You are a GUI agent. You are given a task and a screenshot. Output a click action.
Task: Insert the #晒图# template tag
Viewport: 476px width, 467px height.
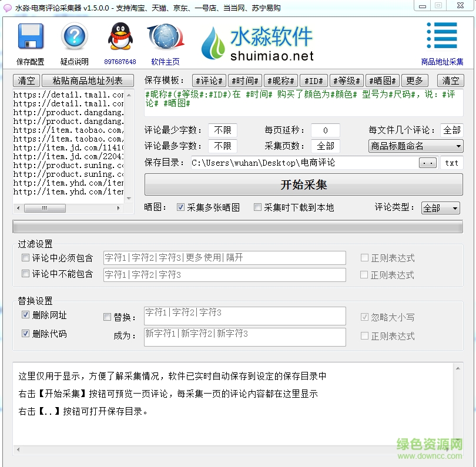383,80
